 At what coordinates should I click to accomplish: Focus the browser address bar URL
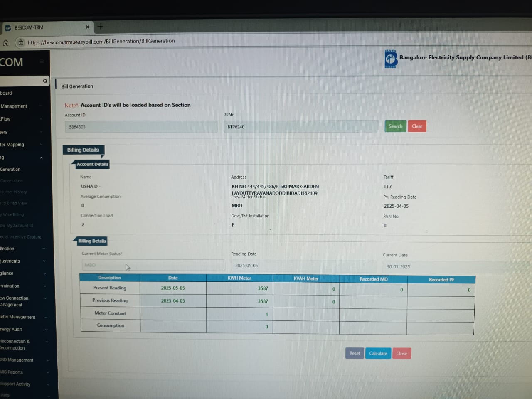coord(101,42)
